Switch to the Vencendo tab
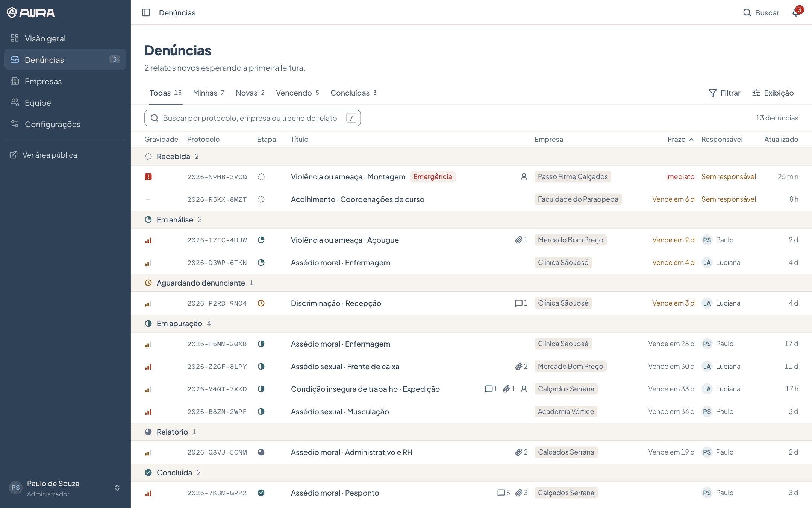Image resolution: width=812 pixels, height=508 pixels. coord(297,93)
